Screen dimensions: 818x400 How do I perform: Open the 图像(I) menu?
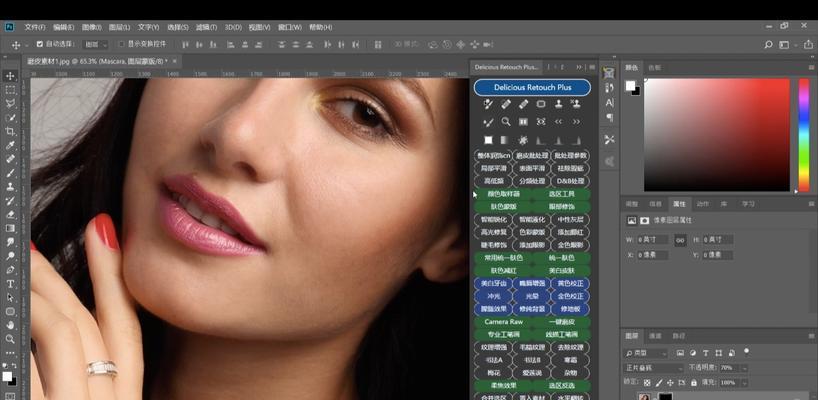91,27
